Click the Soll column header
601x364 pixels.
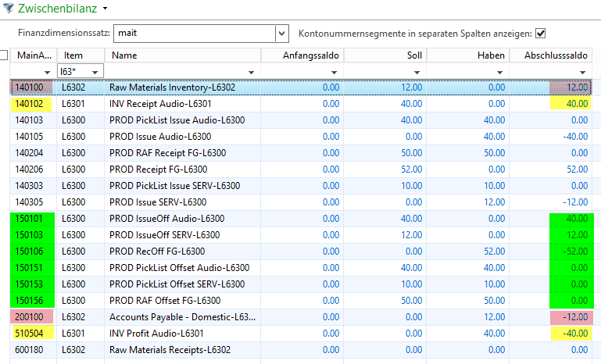[414, 55]
